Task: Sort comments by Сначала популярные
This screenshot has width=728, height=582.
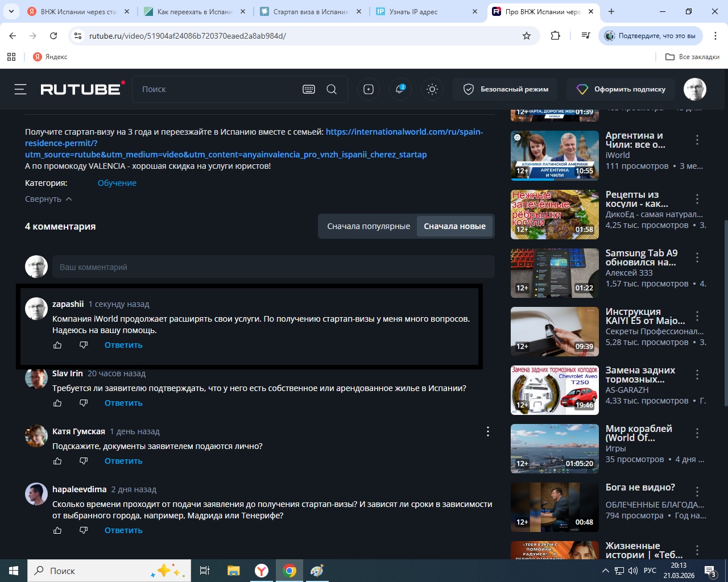Action: 369,226
